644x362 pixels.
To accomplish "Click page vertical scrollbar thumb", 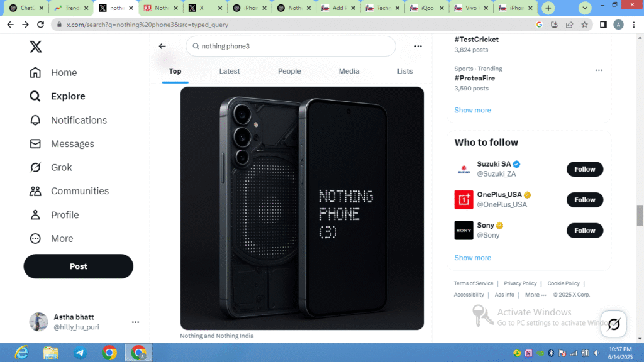I will pos(640,215).
